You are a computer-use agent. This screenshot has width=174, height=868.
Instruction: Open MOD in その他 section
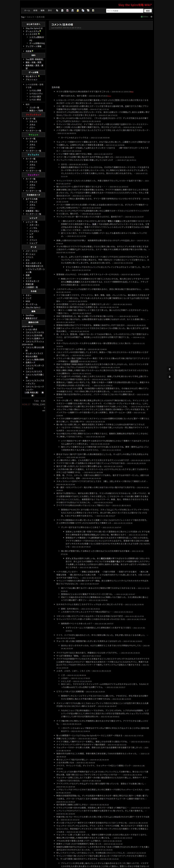point(28,301)
